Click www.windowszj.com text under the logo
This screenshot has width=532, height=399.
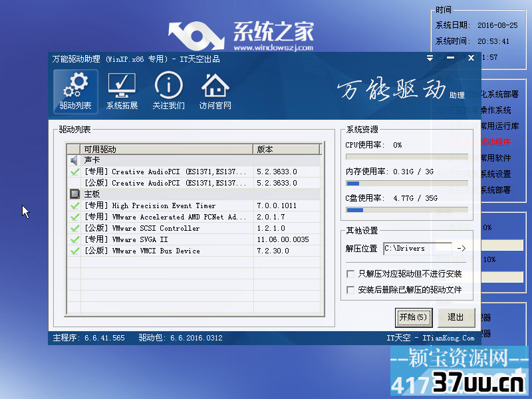[273, 47]
